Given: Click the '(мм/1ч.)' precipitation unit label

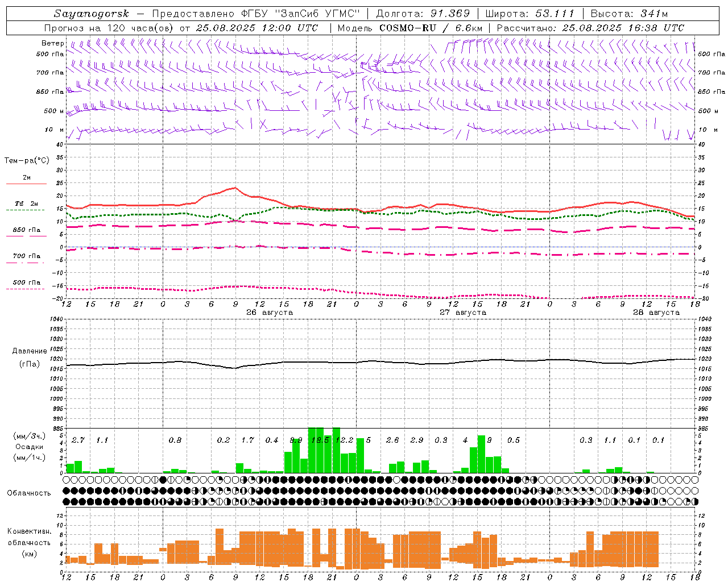Looking at the screenshot, I should click(29, 457).
